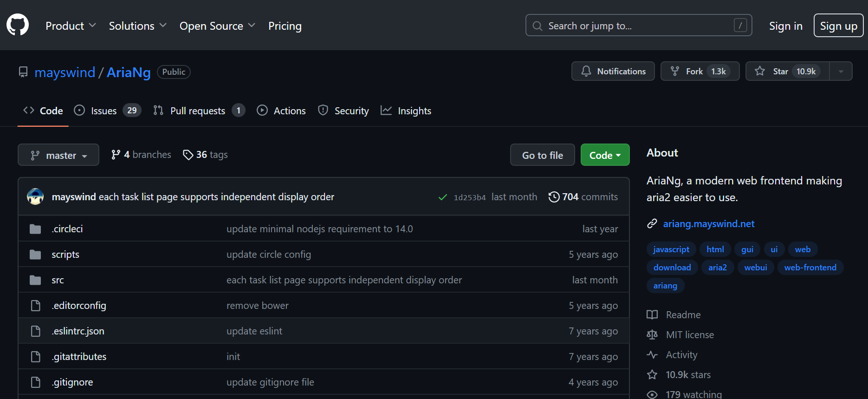The height and width of the screenshot is (399, 868).
Task: Click the 36 tags link
Action: [x=206, y=155]
